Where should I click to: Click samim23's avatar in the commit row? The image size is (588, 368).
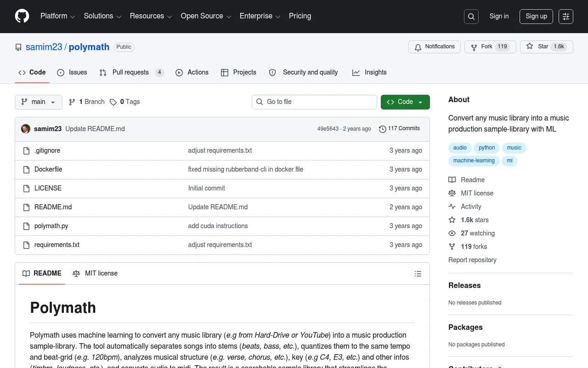tap(26, 129)
